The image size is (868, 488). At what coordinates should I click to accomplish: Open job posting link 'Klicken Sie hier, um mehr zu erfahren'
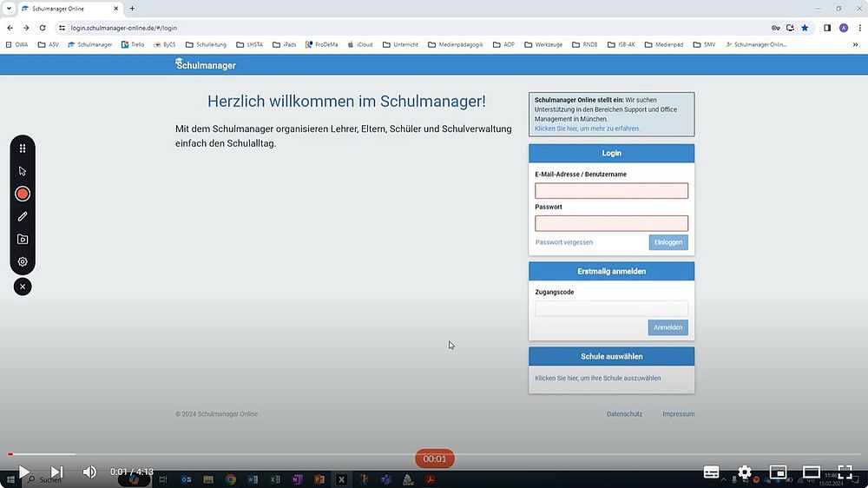(587, 129)
